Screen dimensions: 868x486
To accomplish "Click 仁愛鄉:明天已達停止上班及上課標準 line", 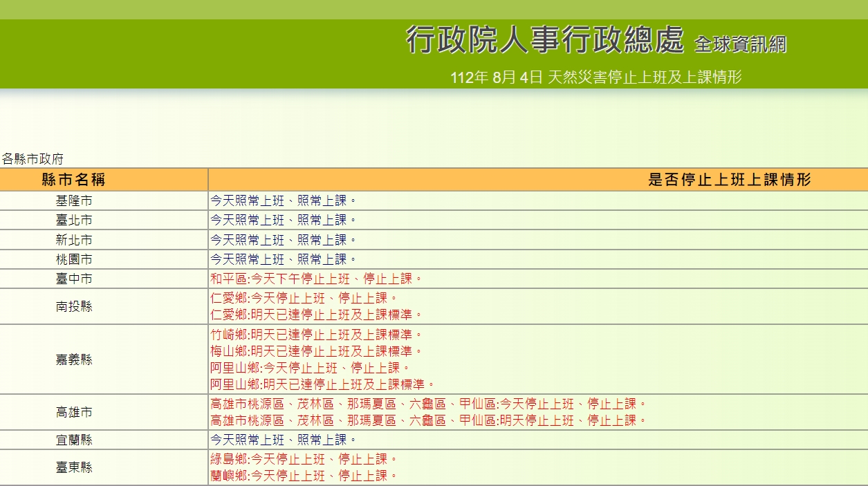I will tap(317, 315).
